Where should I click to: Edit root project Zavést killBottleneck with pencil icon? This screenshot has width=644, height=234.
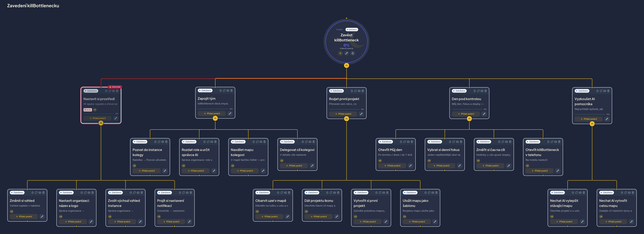coord(346,53)
